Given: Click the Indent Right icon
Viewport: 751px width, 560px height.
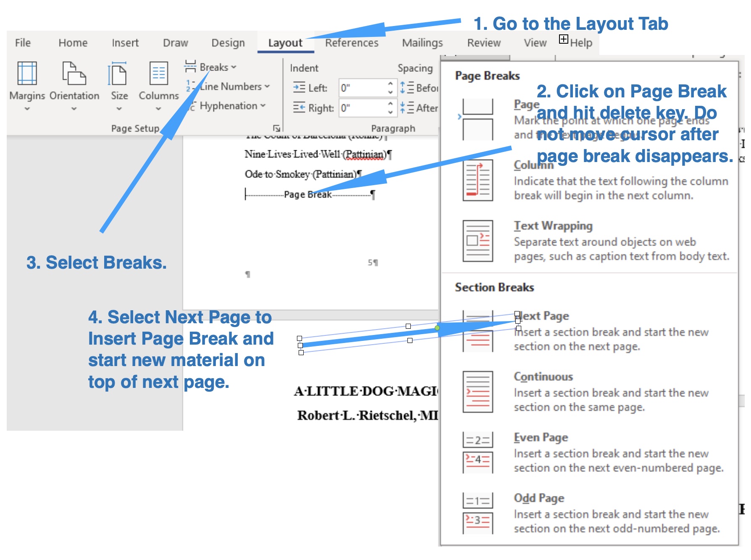Looking at the screenshot, I should click(x=299, y=108).
